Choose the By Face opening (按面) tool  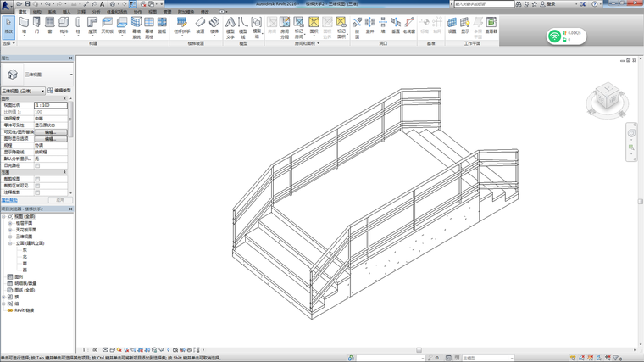point(357,27)
